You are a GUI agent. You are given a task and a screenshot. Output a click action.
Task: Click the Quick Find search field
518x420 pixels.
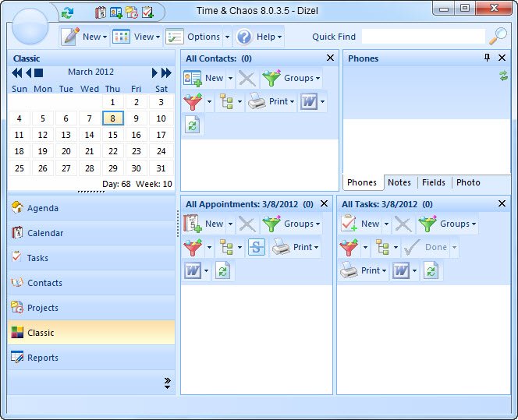(x=424, y=37)
